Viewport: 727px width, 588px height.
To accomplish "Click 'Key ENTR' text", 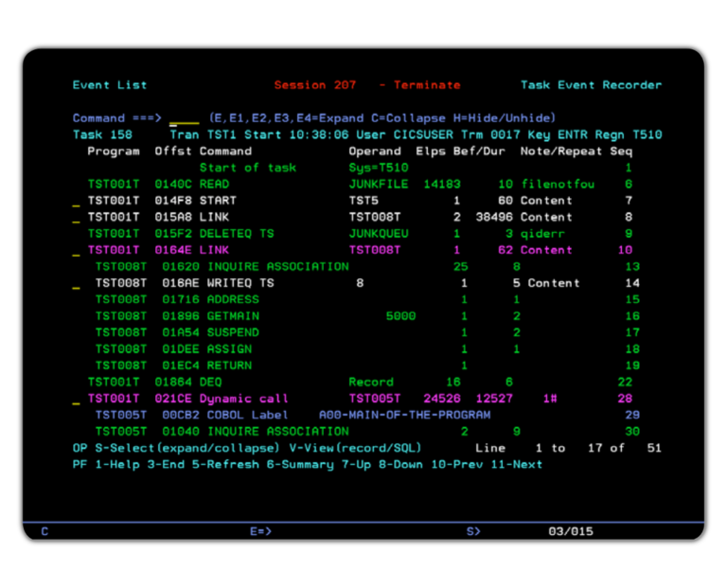I will click(x=558, y=135).
